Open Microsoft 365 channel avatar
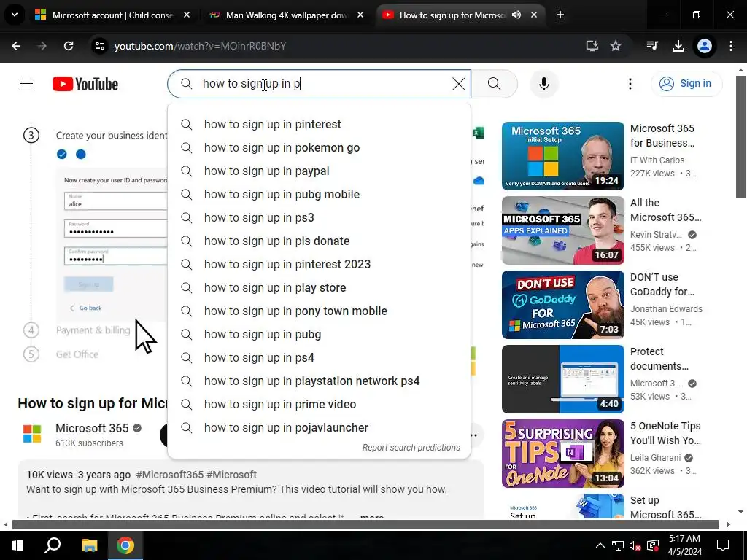747x560 pixels. pyautogui.click(x=32, y=434)
